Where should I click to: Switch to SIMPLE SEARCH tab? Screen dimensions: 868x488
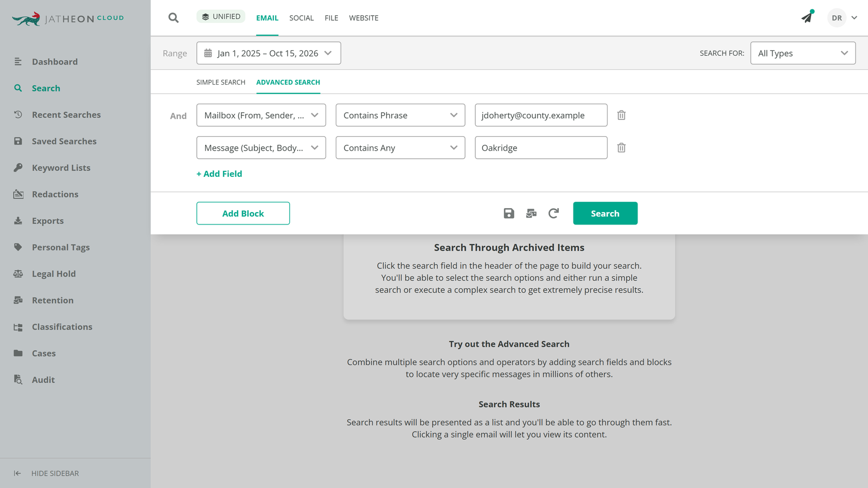coord(221,82)
